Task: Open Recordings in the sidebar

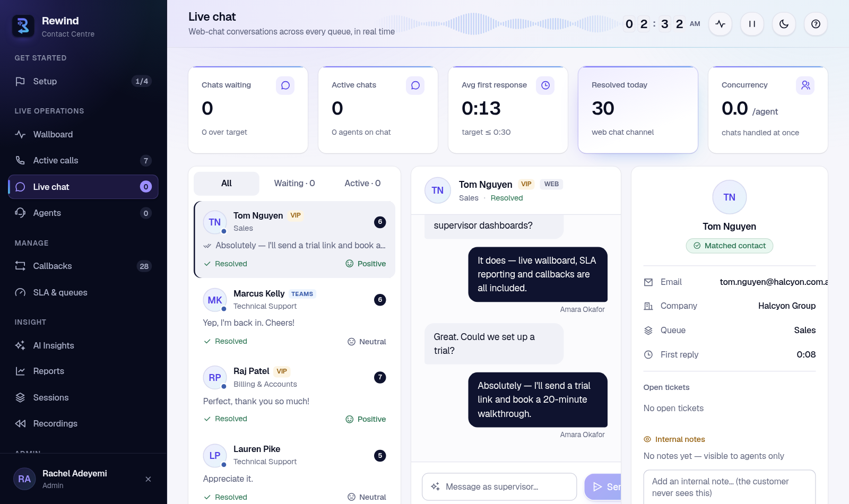Action: 83,423
